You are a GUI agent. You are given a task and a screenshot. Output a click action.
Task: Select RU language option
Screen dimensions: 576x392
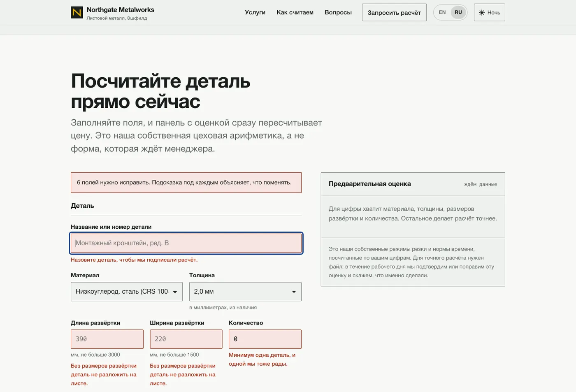point(458,12)
